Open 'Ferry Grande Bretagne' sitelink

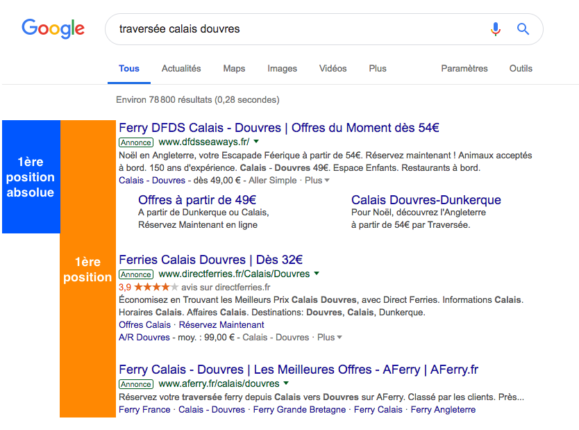point(299,410)
